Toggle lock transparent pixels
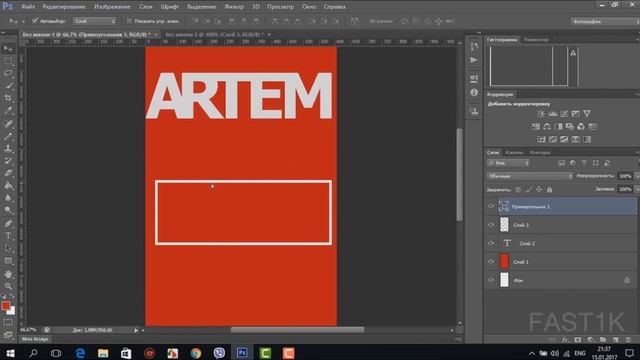This screenshot has width=640, height=360. pyautogui.click(x=518, y=189)
